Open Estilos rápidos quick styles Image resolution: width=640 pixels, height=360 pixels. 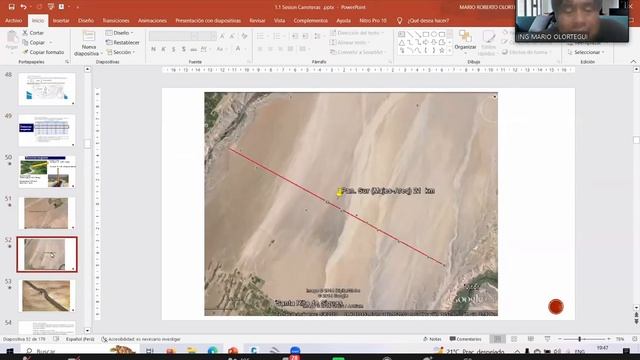tap(488, 43)
